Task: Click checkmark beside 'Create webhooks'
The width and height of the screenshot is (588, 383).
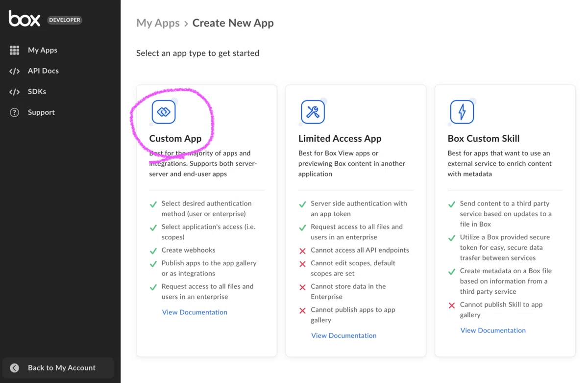Action: [153, 251]
